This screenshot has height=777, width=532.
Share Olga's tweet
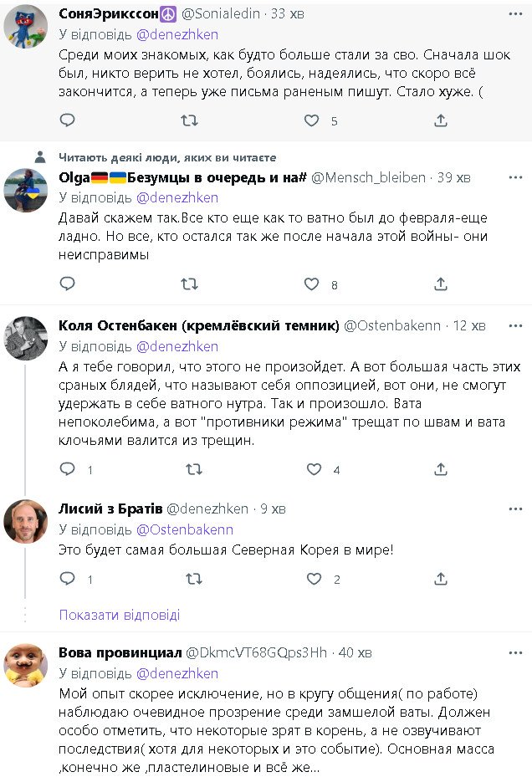pyautogui.click(x=440, y=284)
